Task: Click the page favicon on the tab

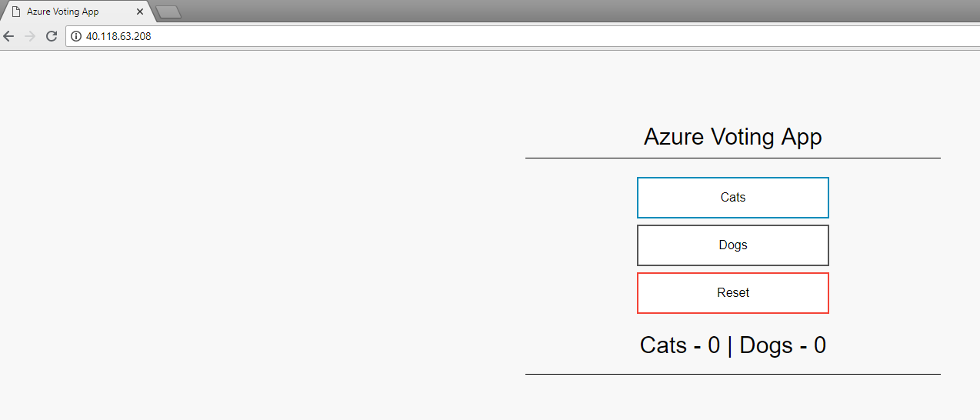Action: click(15, 12)
